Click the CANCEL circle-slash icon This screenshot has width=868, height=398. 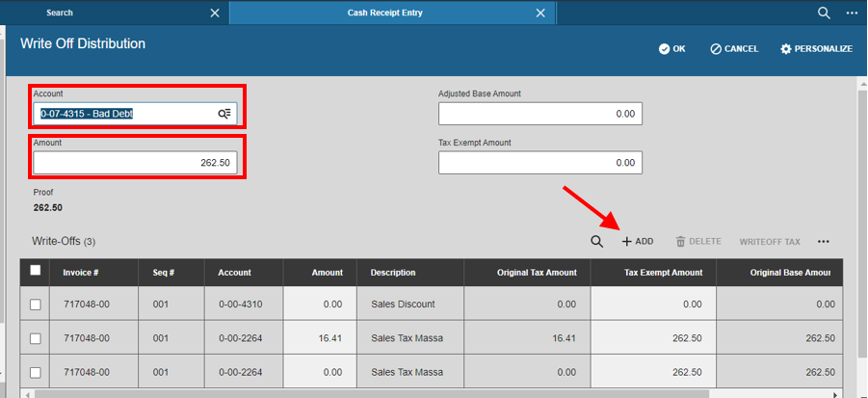716,49
